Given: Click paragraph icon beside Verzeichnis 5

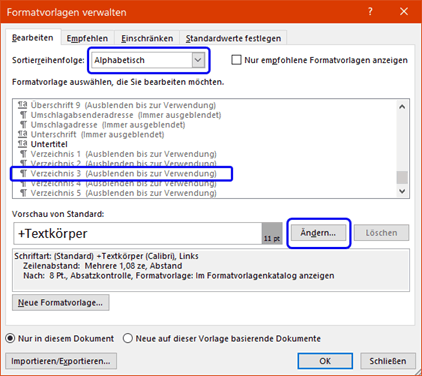Looking at the screenshot, I should [x=23, y=193].
